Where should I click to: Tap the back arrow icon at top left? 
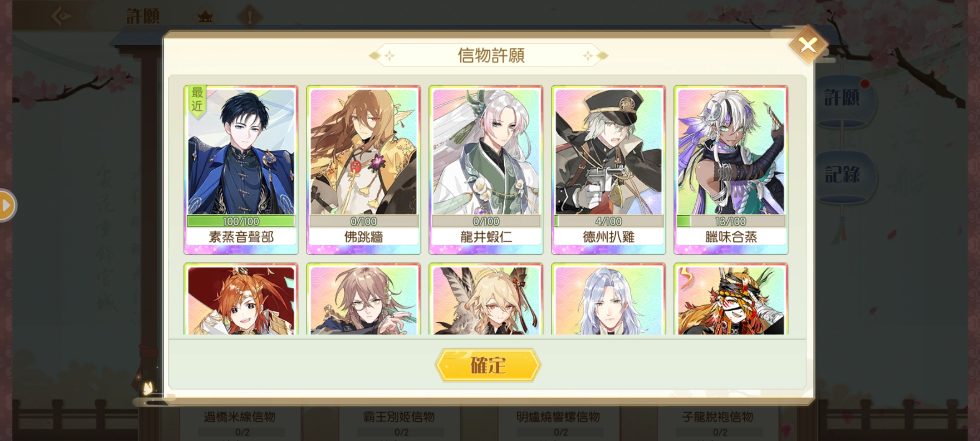pyautogui.click(x=62, y=16)
